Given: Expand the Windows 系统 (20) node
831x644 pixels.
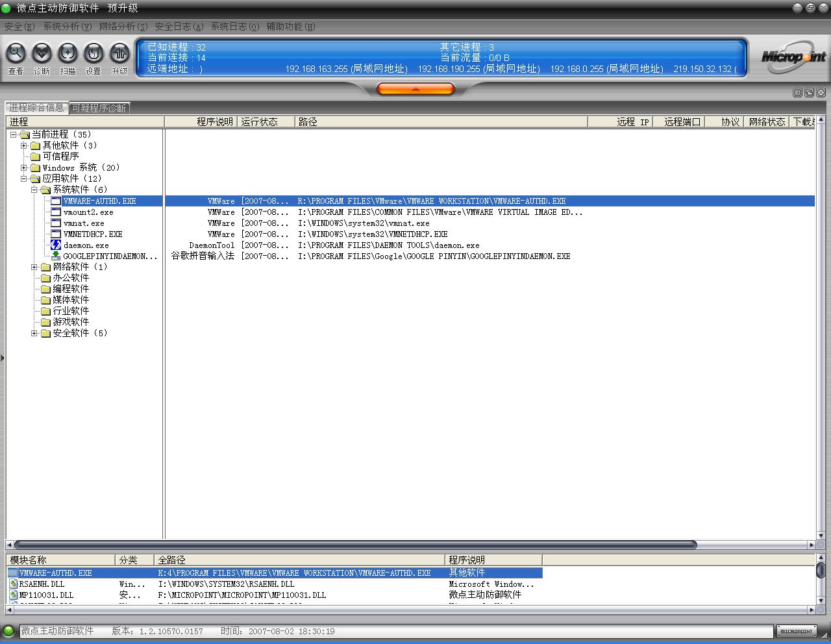Looking at the screenshot, I should click(x=24, y=167).
